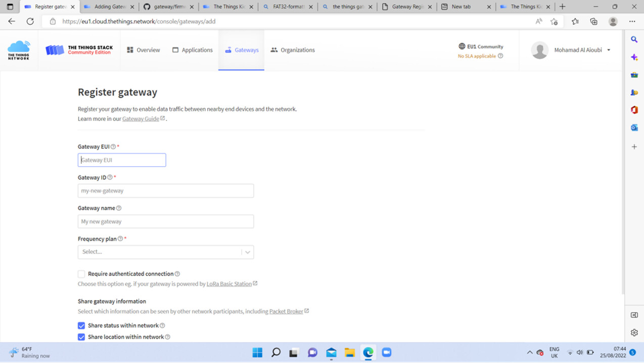Open the Organizations navigation item
The width and height of the screenshot is (644, 363).
pos(292,50)
